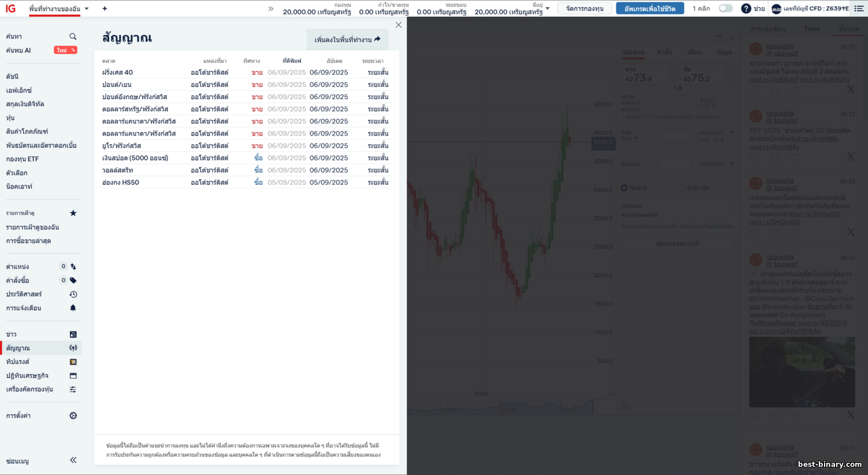The image size is (868, 475).
Task: Click the search magnifier icon in sidebar
Action: point(73,36)
